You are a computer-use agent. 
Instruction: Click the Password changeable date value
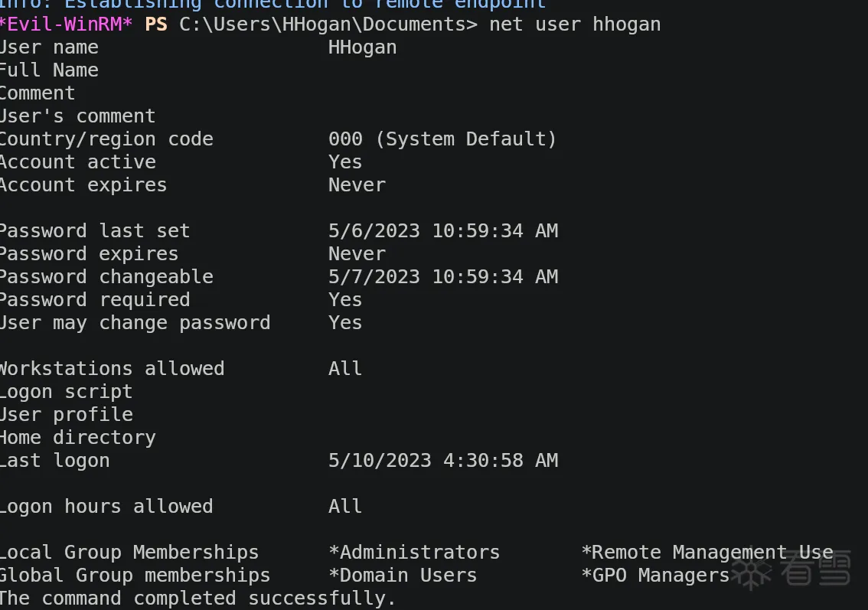[442, 277]
